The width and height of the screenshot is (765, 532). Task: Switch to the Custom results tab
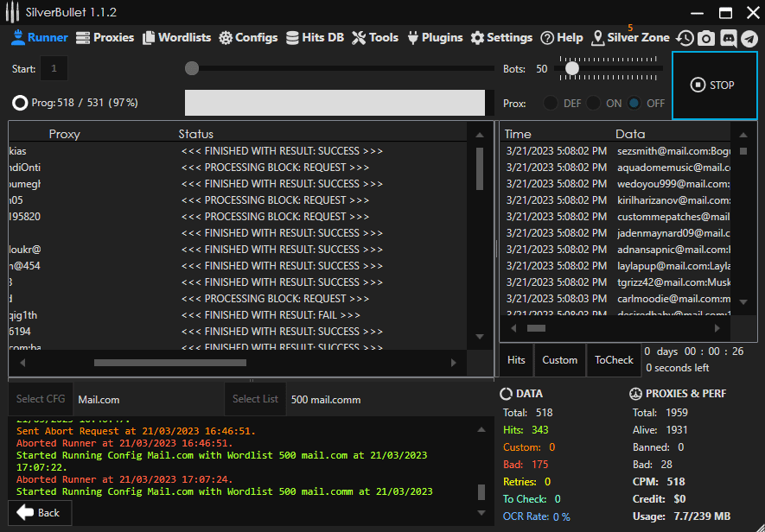pos(559,360)
